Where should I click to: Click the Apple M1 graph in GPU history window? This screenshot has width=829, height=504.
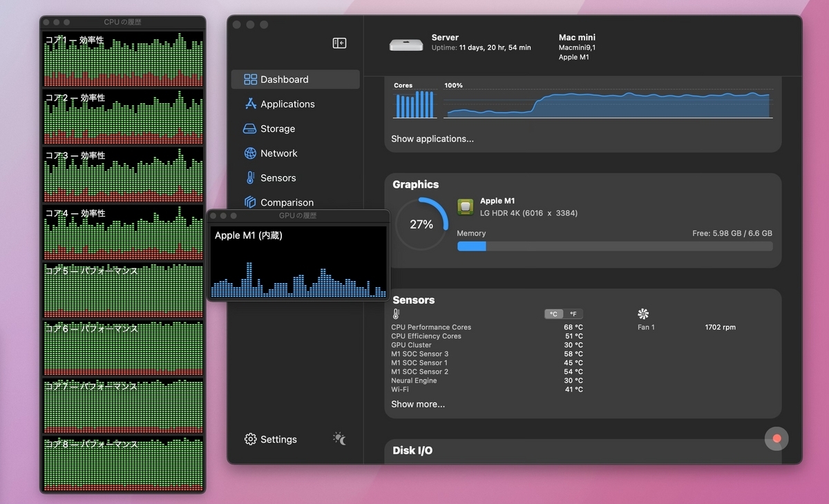tap(298, 262)
